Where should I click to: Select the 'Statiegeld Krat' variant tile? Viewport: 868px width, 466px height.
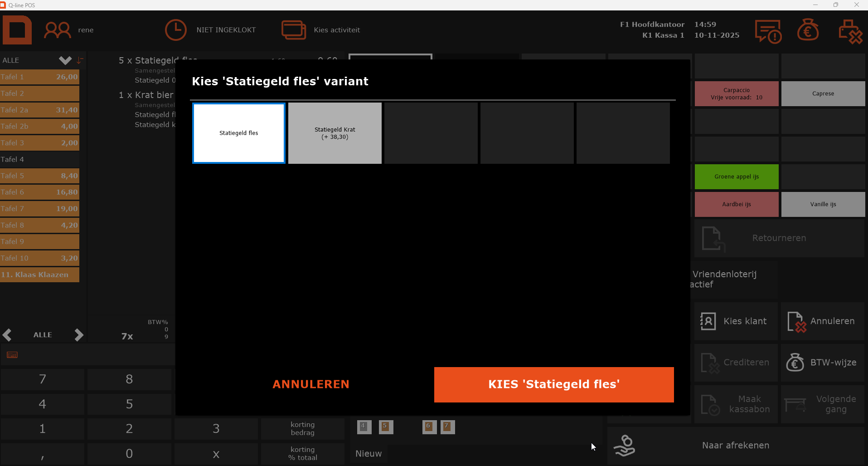(335, 133)
